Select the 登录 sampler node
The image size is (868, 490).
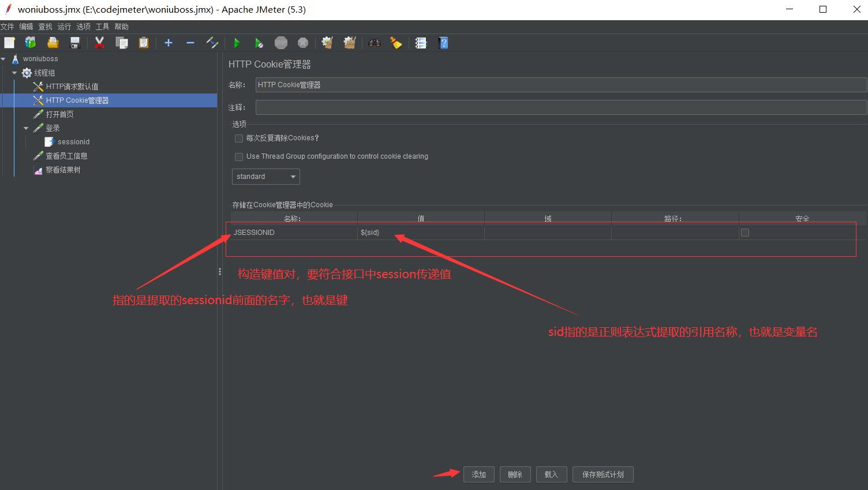tap(53, 128)
